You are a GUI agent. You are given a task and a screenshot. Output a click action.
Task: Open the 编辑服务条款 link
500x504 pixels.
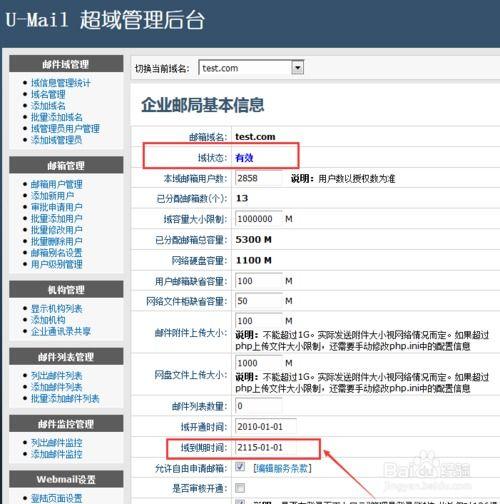282,468
